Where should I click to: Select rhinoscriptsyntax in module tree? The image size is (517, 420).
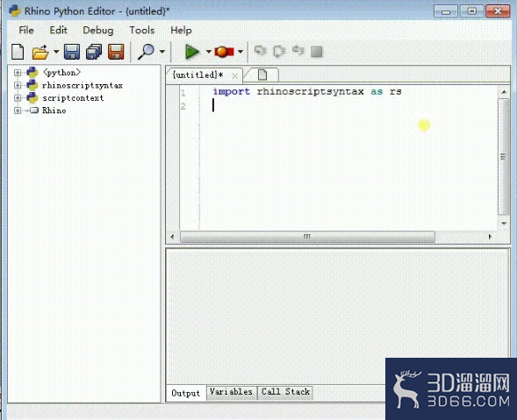tap(83, 85)
